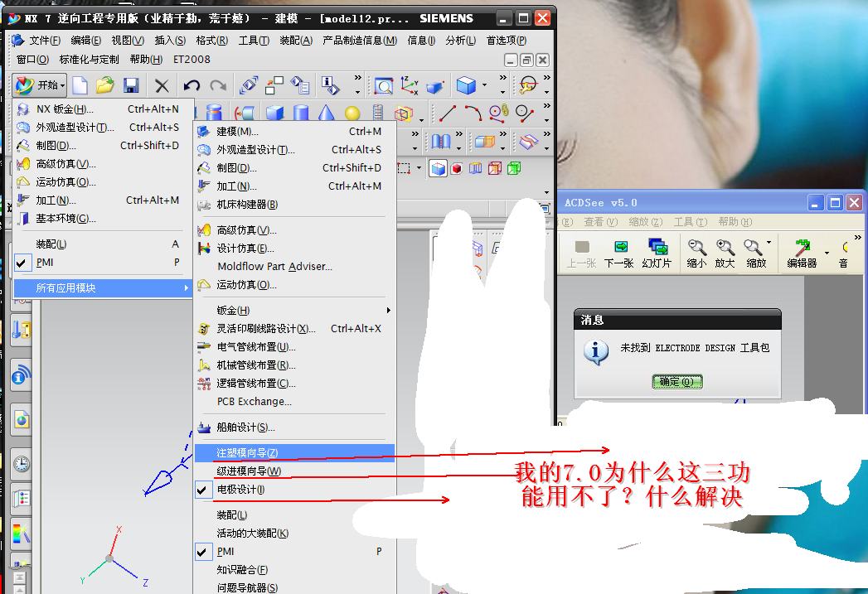This screenshot has height=594, width=868.
Task: Open dropdown next to selection rectangle icon
Action: click(x=419, y=167)
